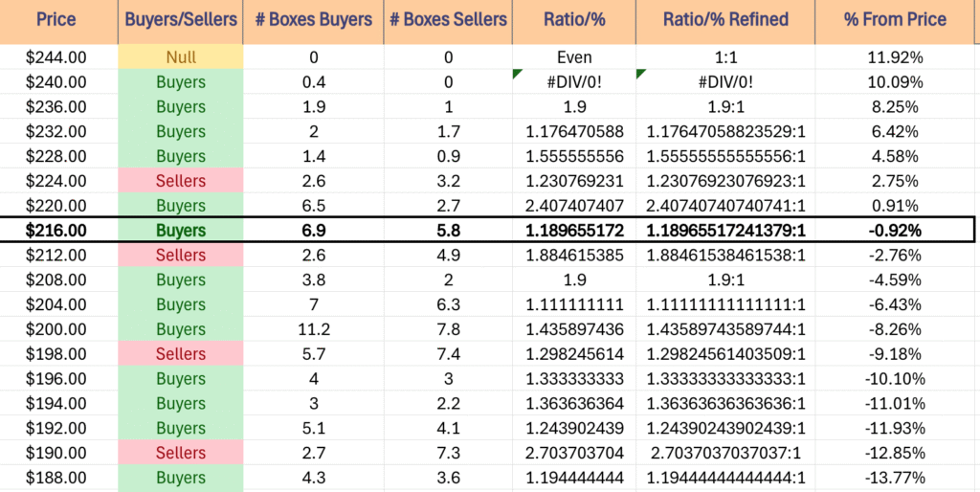This screenshot has height=492, width=980.
Task: Click the bold 6.9 cell
Action: pyautogui.click(x=313, y=231)
